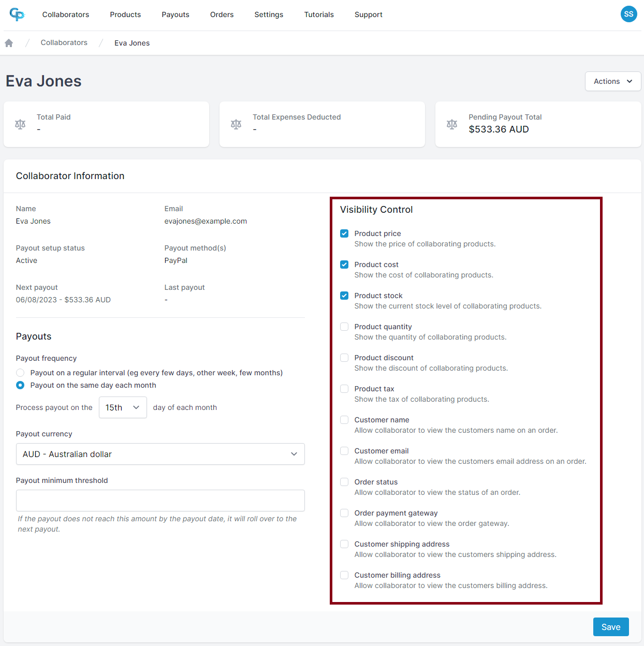Click the scales icon near Pending Payout Total
The height and width of the screenshot is (646, 644).
[x=452, y=124]
